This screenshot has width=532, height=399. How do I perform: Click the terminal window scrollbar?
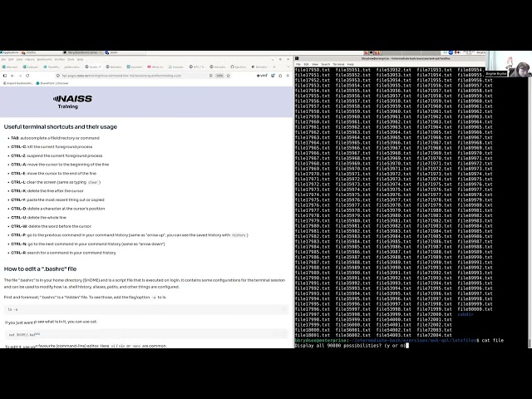530,208
